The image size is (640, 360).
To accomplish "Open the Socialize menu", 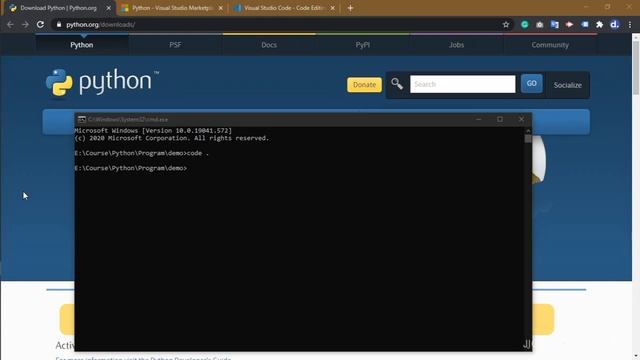I will (568, 85).
